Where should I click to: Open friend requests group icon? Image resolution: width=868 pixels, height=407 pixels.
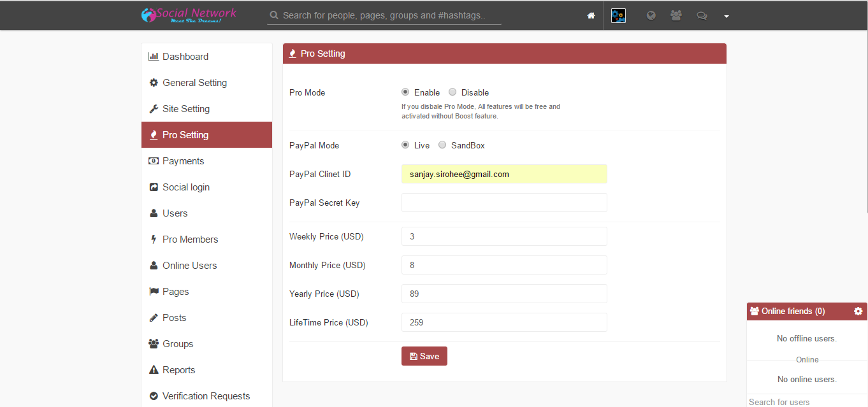point(676,16)
